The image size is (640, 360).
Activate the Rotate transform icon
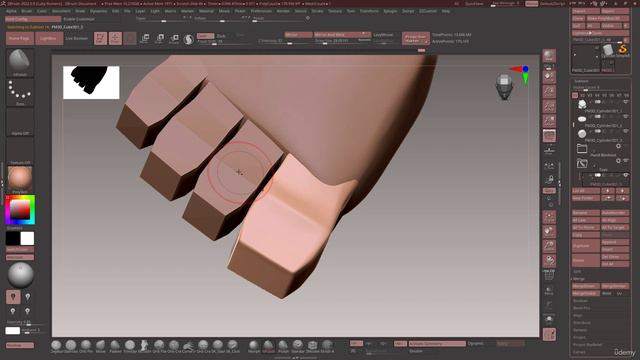point(174,39)
